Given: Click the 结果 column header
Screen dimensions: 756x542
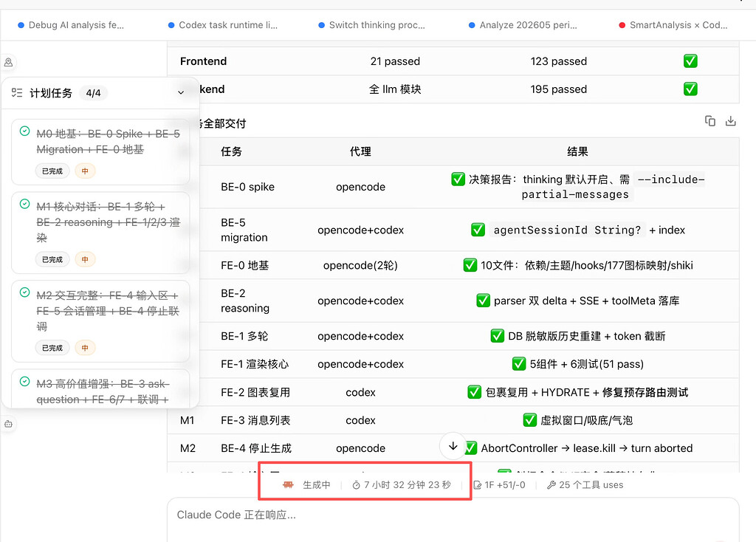Looking at the screenshot, I should (x=577, y=151).
